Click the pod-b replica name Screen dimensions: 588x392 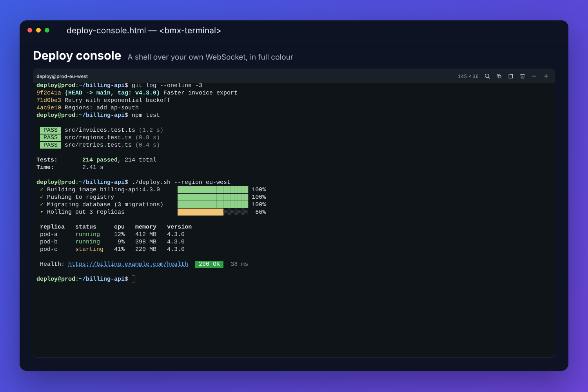(49, 242)
